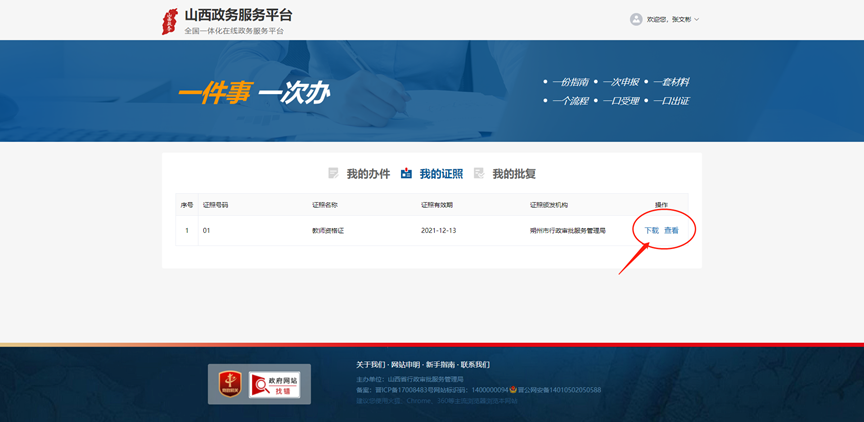Click the user avatar icon
This screenshot has height=422, width=864.
[x=636, y=19]
